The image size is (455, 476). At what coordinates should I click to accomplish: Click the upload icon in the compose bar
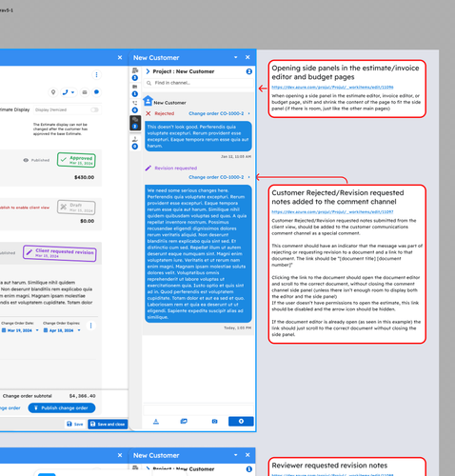coord(156,422)
